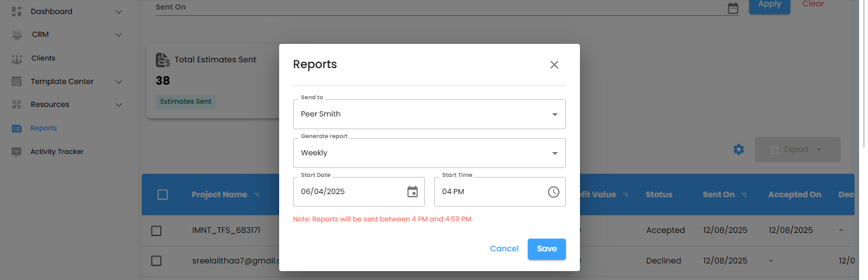Click the Activity Tracker sidebar icon

coord(17,151)
